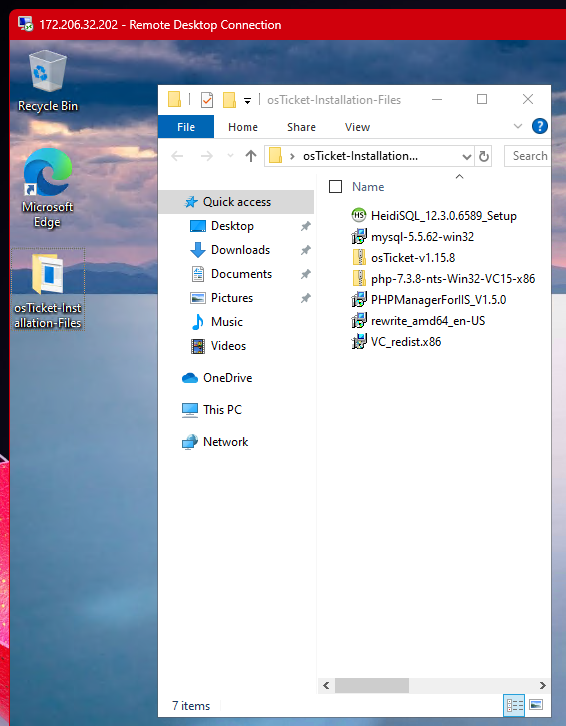This screenshot has height=726, width=566.
Task: Click the pin icon beside Desktop
Action: coord(306,226)
